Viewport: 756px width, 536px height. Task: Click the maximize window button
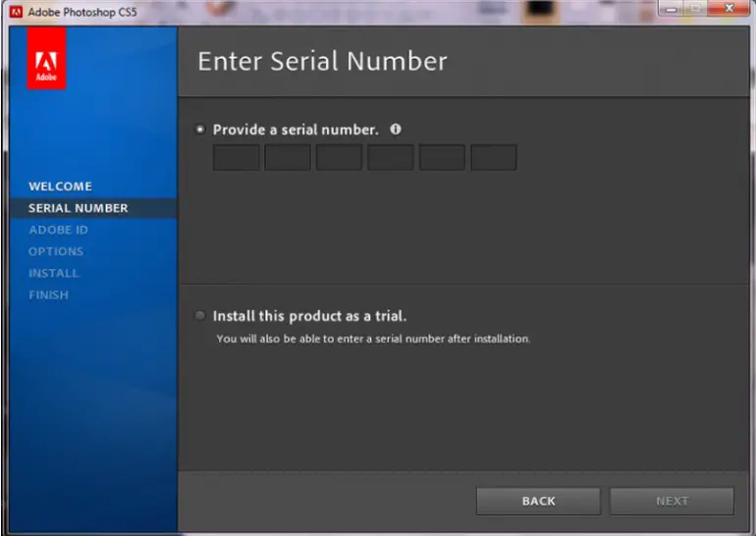point(696,8)
